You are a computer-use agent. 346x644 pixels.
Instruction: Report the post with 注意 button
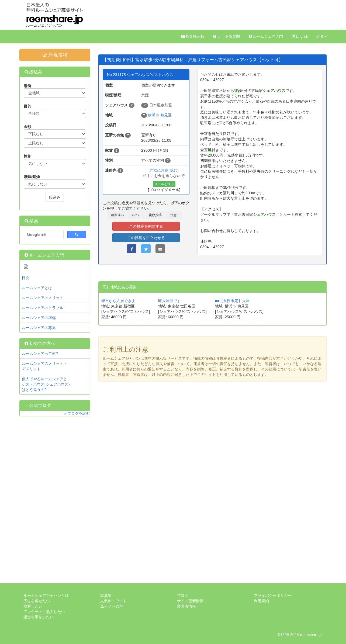click(174, 215)
